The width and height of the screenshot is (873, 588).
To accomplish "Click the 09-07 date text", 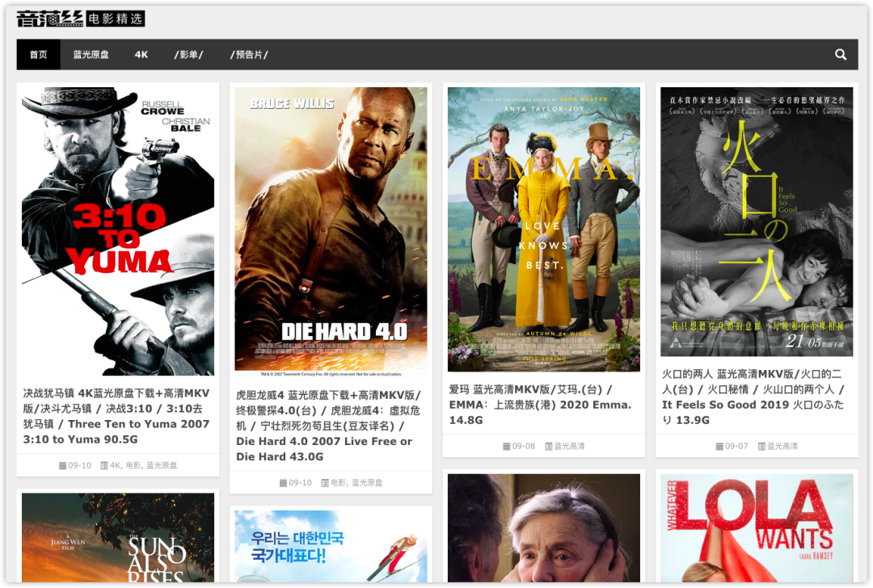I will pyautogui.click(x=736, y=446).
